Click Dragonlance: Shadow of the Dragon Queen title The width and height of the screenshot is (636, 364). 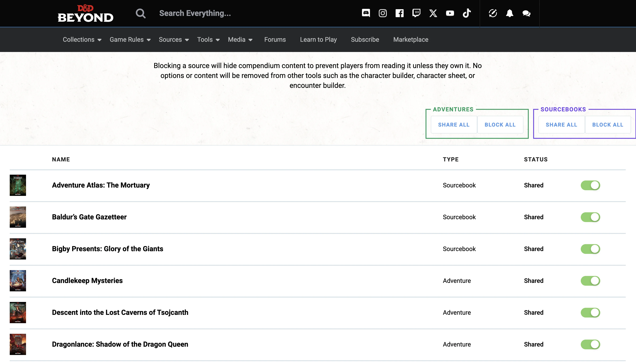(x=120, y=344)
